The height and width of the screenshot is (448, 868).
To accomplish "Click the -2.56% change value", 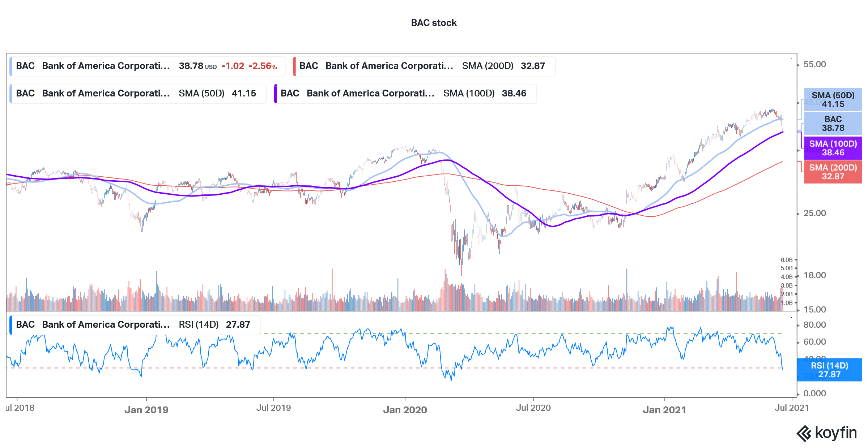I will [263, 66].
